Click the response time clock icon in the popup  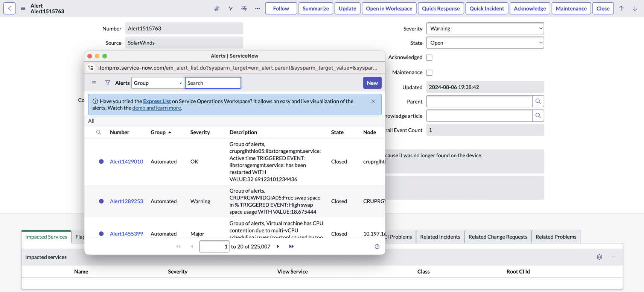tap(377, 246)
